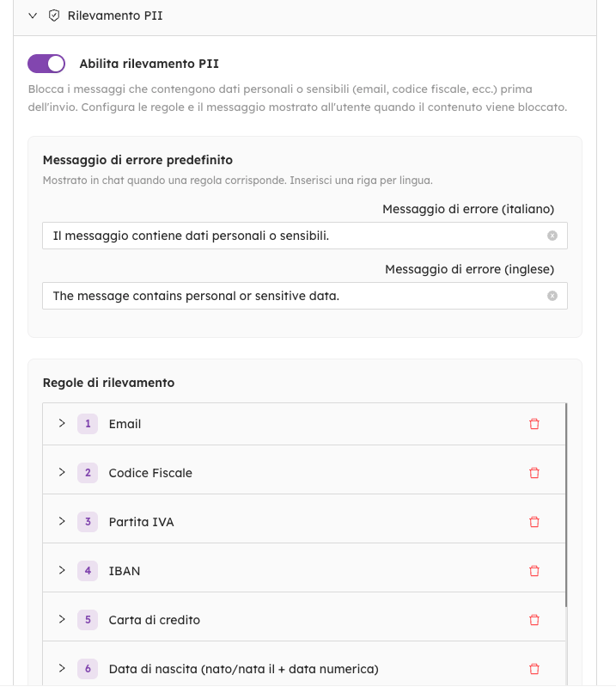The width and height of the screenshot is (616, 687).
Task: Expand the IBAN rule chevron
Action: point(62,570)
